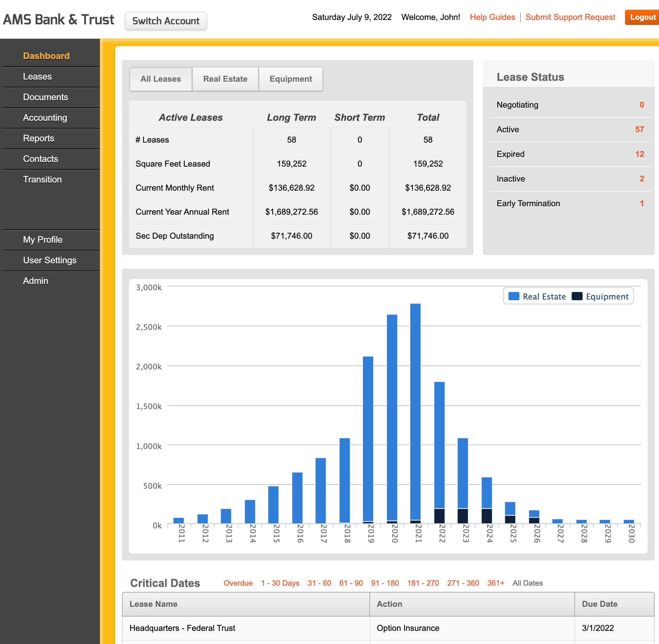Log out using the Logout button
Image resolution: width=659 pixels, height=644 pixels.
pyautogui.click(x=642, y=17)
